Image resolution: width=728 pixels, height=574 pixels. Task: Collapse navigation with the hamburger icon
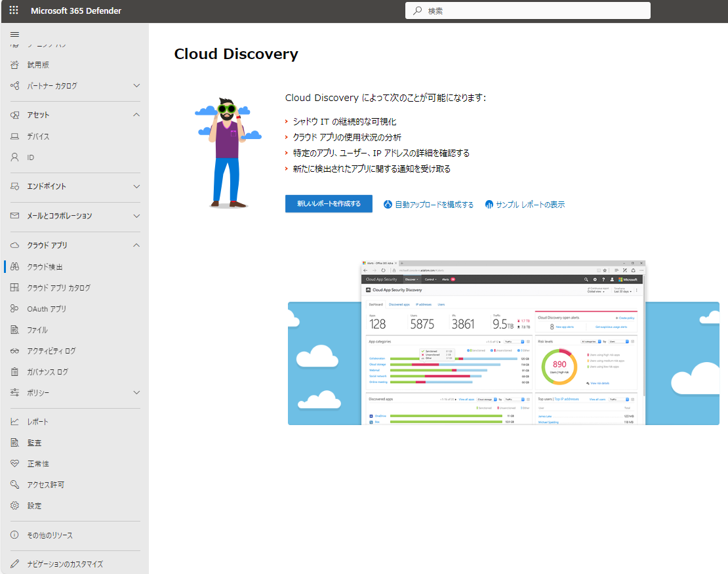click(x=15, y=34)
